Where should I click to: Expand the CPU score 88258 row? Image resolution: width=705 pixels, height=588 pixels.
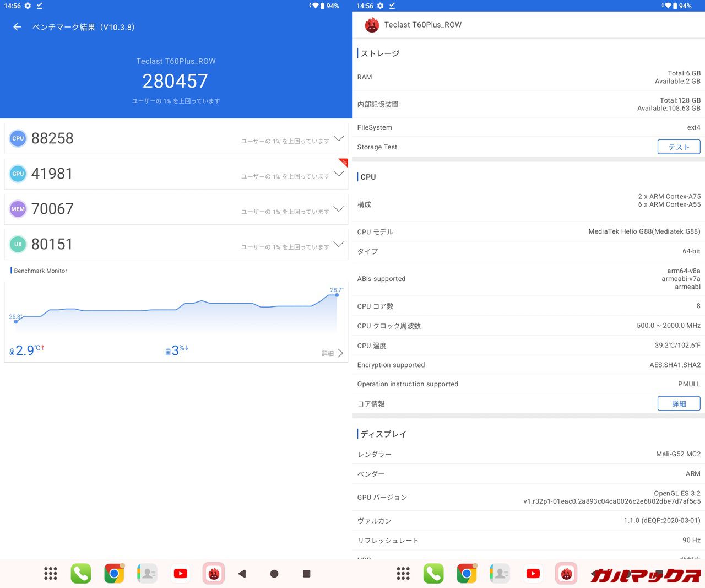(339, 138)
